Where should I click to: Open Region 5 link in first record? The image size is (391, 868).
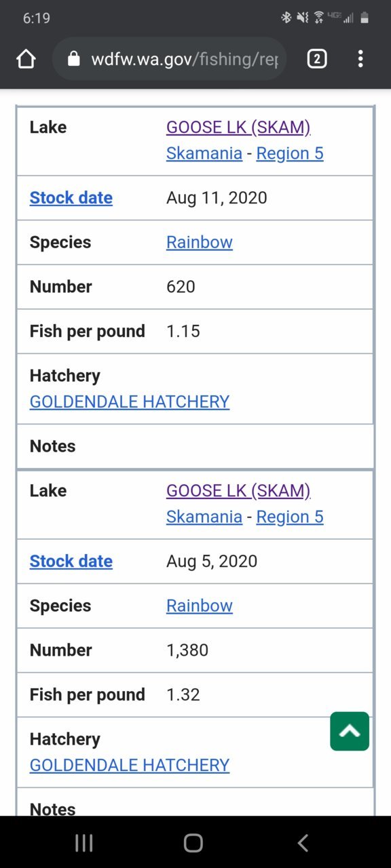pos(290,153)
